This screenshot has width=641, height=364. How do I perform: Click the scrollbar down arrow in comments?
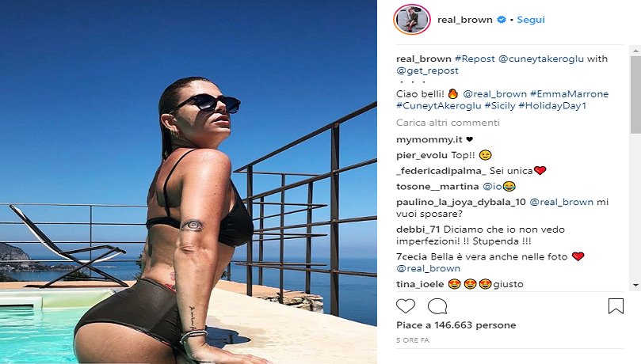click(635, 285)
